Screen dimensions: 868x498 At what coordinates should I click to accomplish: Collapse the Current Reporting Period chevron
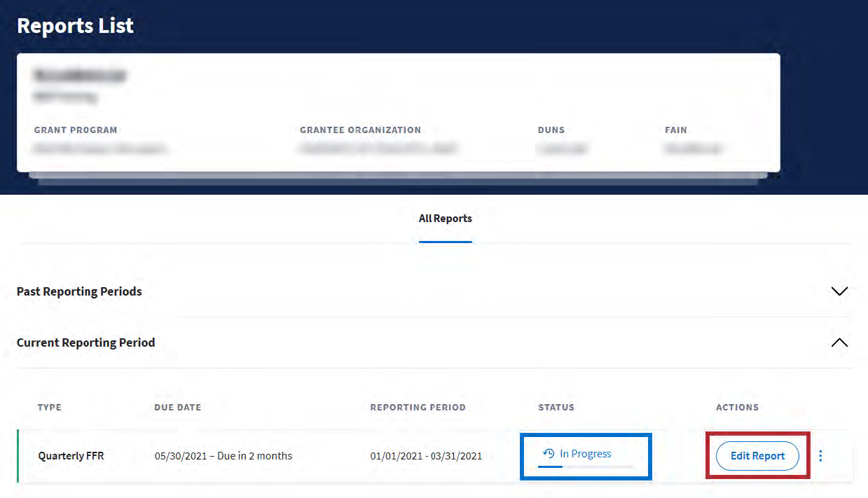pos(839,343)
